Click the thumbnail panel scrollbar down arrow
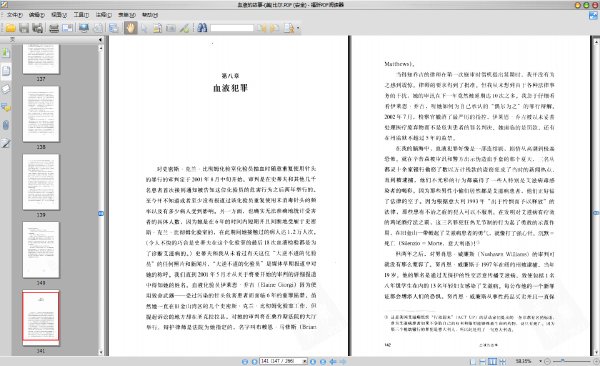The width and height of the screenshot is (600, 366). pyautogui.click(x=101, y=353)
